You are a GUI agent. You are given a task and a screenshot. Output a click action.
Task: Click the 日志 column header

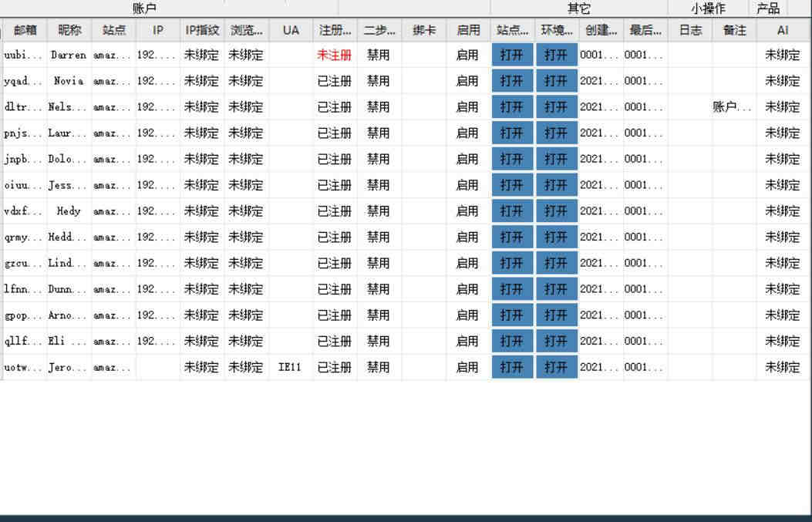tap(690, 30)
